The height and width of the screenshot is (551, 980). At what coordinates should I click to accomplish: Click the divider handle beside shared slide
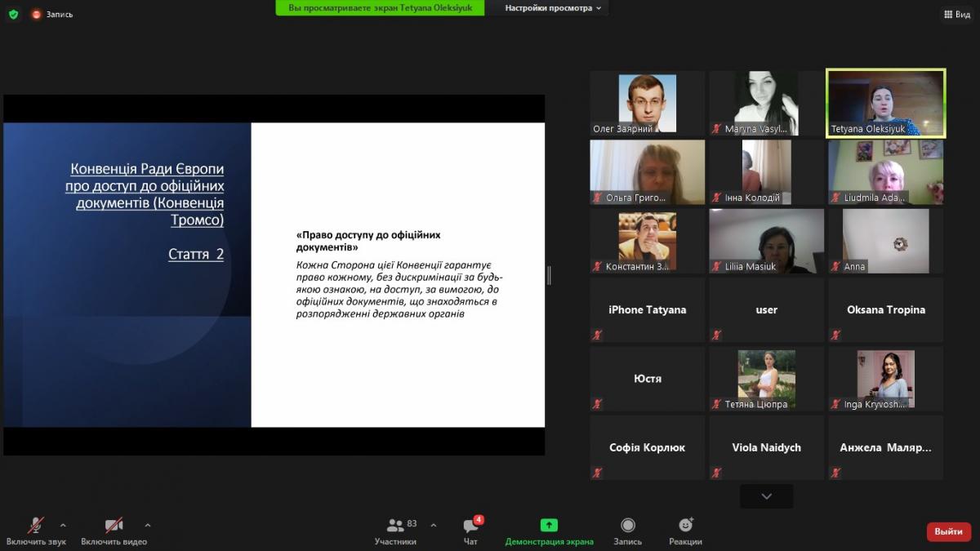coord(549,276)
